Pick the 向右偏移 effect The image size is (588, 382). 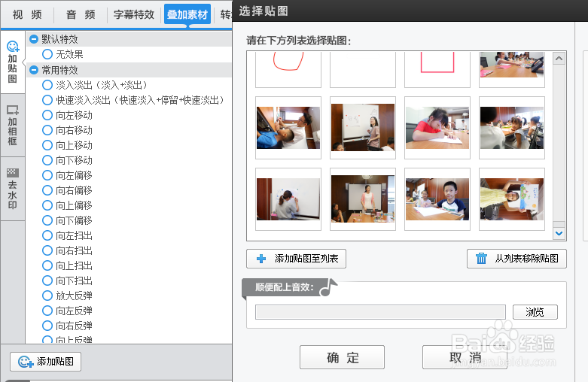[x=47, y=190]
